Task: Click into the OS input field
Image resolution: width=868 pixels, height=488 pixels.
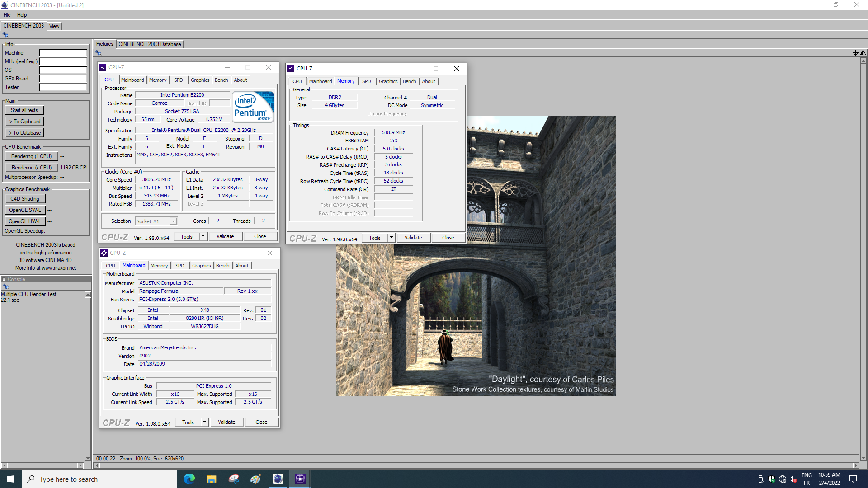Action: point(63,70)
